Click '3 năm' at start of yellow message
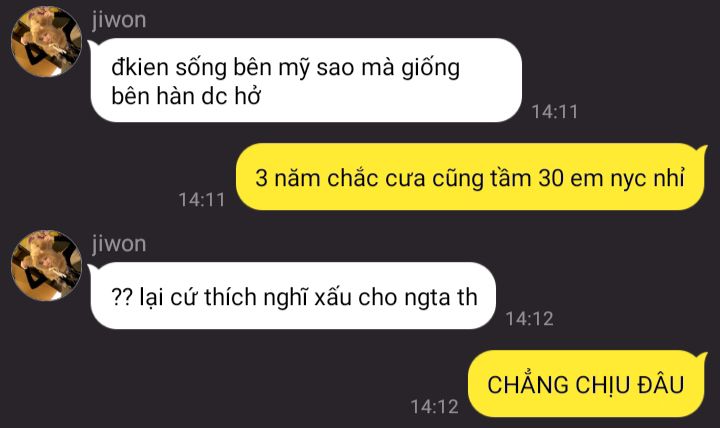 tap(287, 178)
